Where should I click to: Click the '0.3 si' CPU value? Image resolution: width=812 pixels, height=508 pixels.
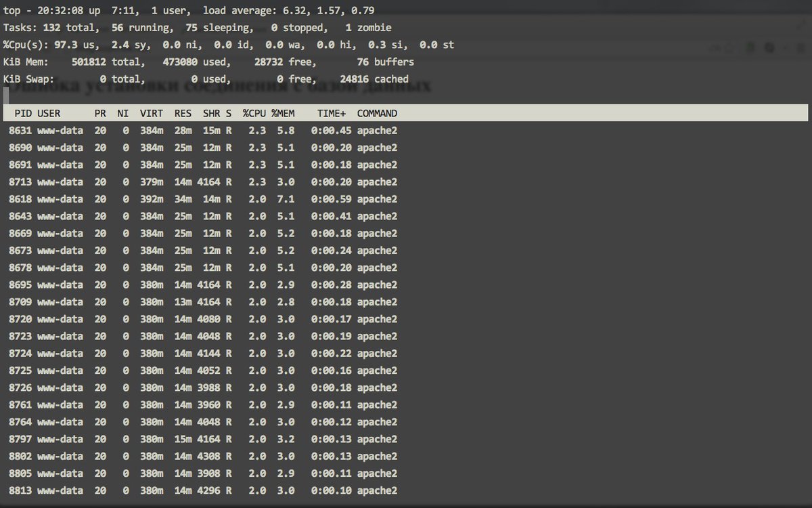[x=388, y=45]
